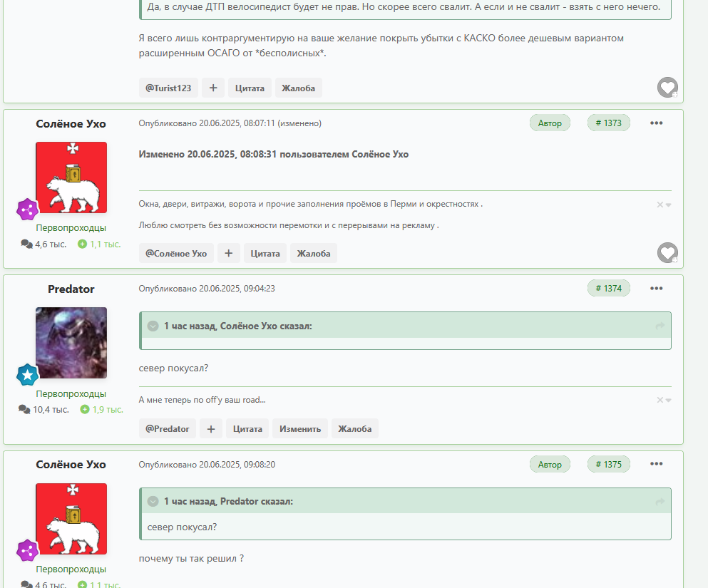The image size is (708, 588).
Task: Click reputation 1,9 тыс. under Predator
Action: (101, 409)
